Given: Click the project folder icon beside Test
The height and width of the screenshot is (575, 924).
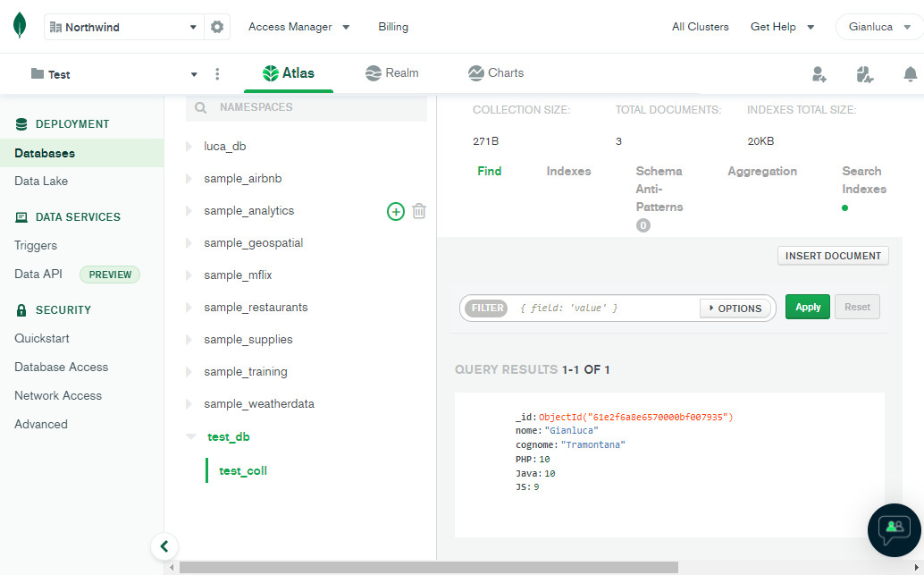Looking at the screenshot, I should 38,73.
